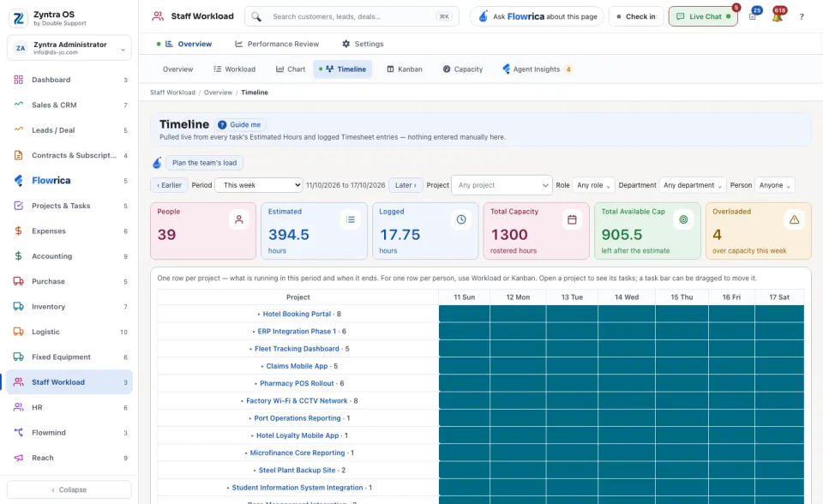Click the Sales & CRM chart icon
823x504 pixels.
18,105
